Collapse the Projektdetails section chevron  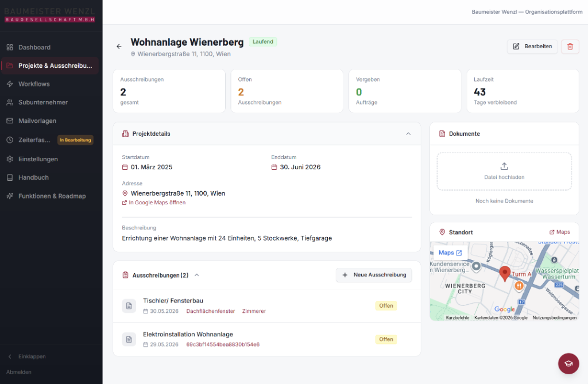408,134
